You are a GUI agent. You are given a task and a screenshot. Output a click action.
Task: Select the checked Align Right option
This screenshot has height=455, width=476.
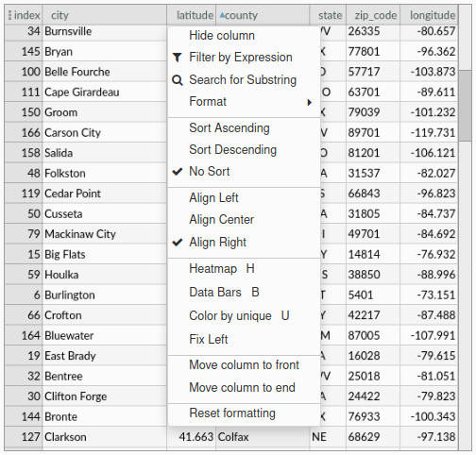[x=244, y=243]
